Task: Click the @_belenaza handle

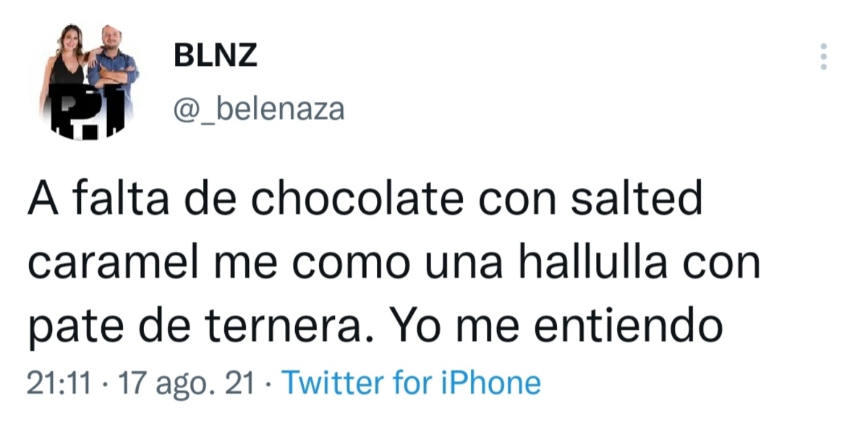Action: coord(259,110)
